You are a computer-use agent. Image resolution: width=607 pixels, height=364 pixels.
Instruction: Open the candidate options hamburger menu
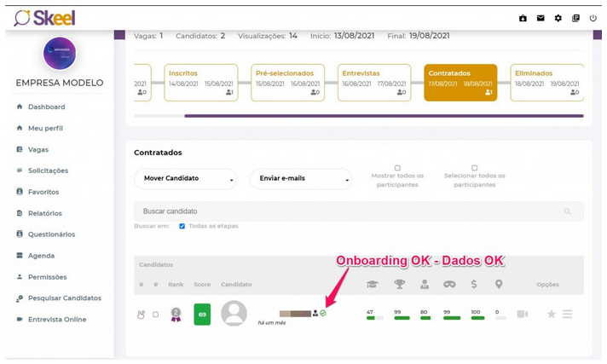(x=567, y=315)
